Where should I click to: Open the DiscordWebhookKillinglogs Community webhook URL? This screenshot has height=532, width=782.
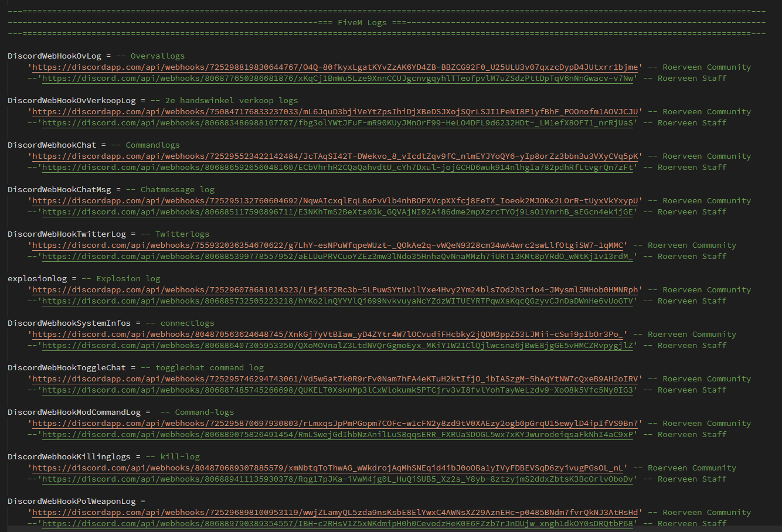328,468
